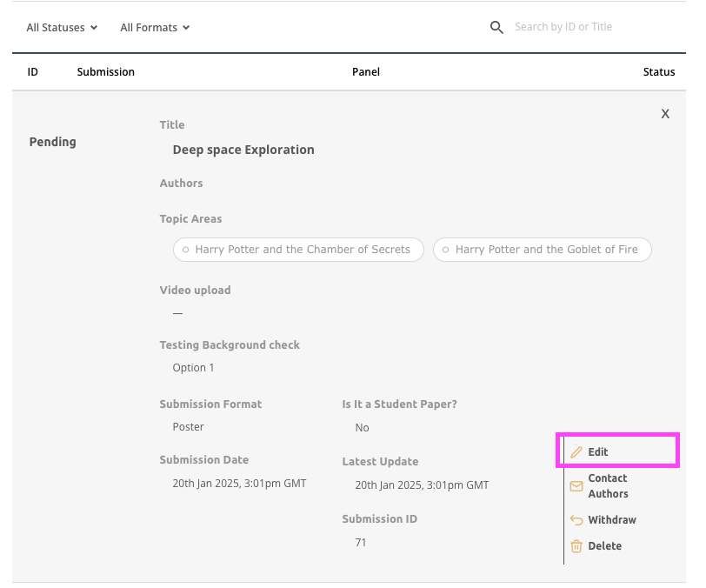706x588 pixels.
Task: Close the submission details with the X
Action: (x=665, y=114)
